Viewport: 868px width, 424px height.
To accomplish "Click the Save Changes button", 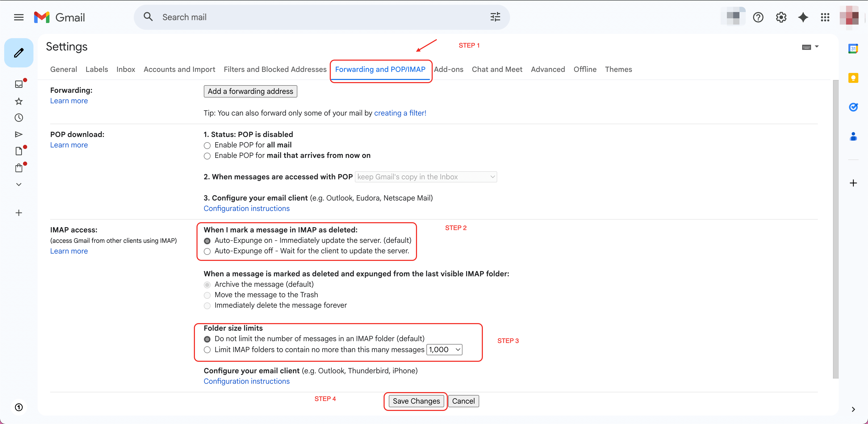I will pos(416,401).
